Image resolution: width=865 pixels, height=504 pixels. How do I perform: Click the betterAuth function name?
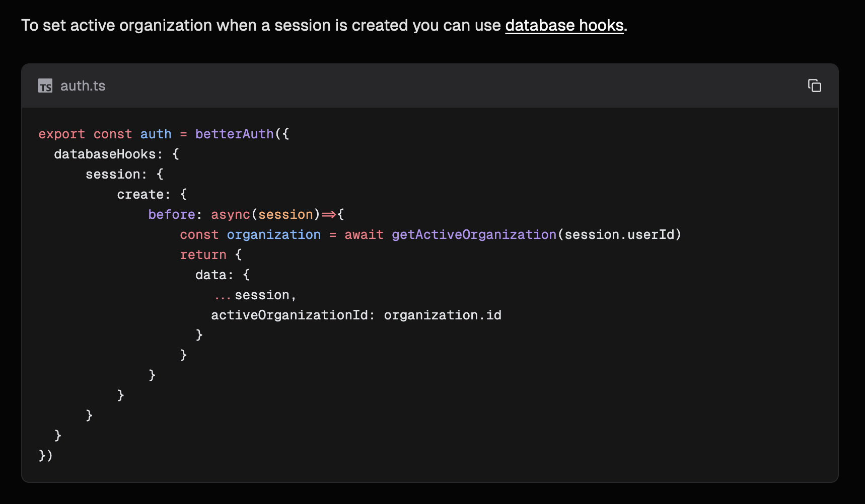234,134
